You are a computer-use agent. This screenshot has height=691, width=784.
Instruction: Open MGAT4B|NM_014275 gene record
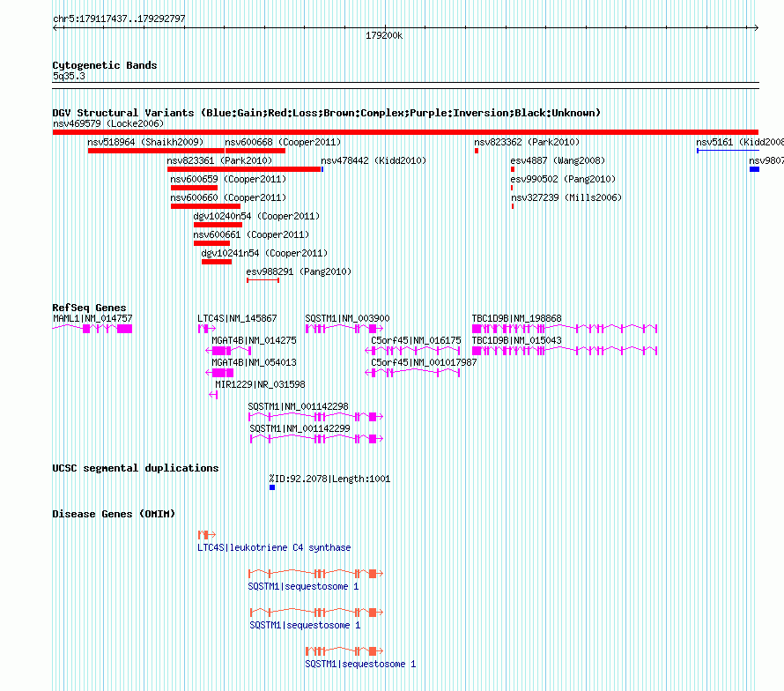[254, 340]
